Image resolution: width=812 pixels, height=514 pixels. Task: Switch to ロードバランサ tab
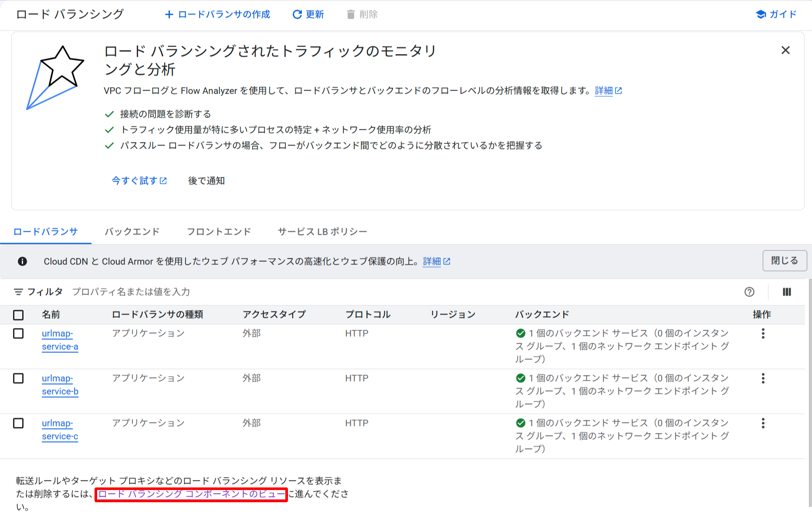pyautogui.click(x=45, y=232)
